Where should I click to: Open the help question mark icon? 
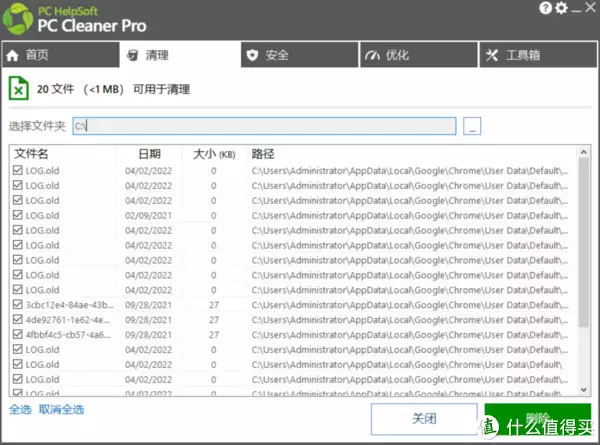pos(544,8)
